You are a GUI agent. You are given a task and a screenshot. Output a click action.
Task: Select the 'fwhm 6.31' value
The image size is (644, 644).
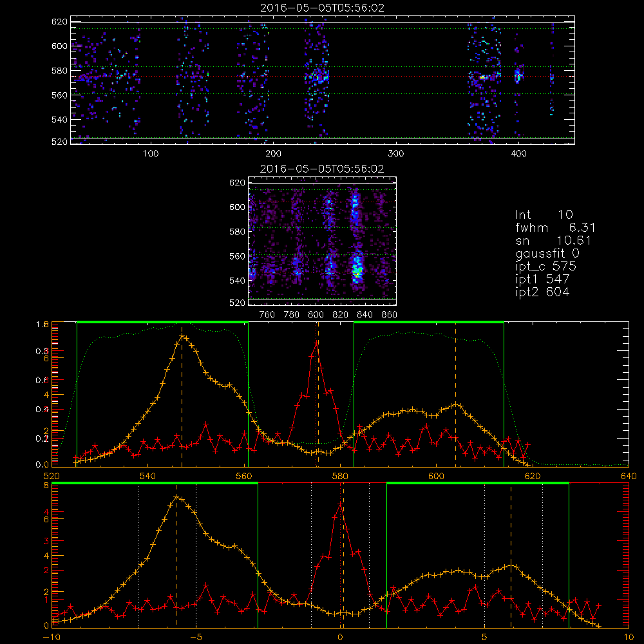[582, 227]
